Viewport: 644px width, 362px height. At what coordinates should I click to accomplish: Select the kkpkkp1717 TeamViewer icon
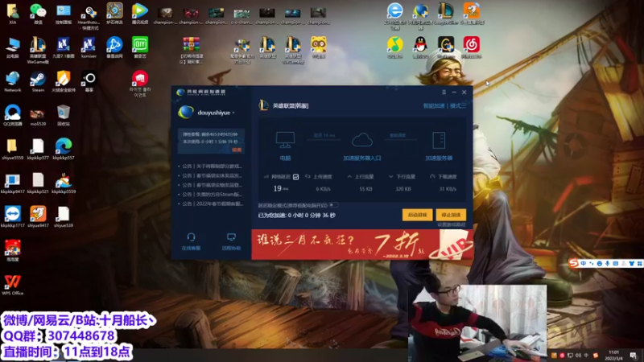click(12, 216)
